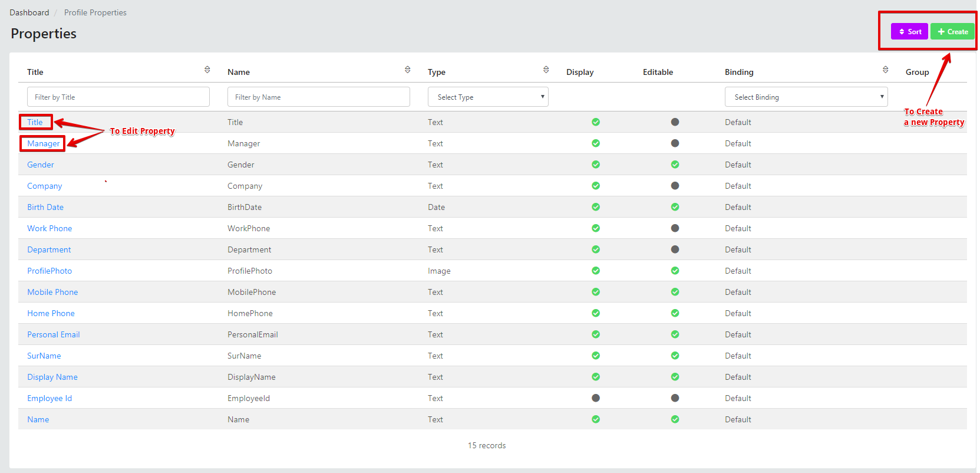The image size is (980, 473).
Task: Open the Mobile Phone property
Action: pyautogui.click(x=52, y=292)
